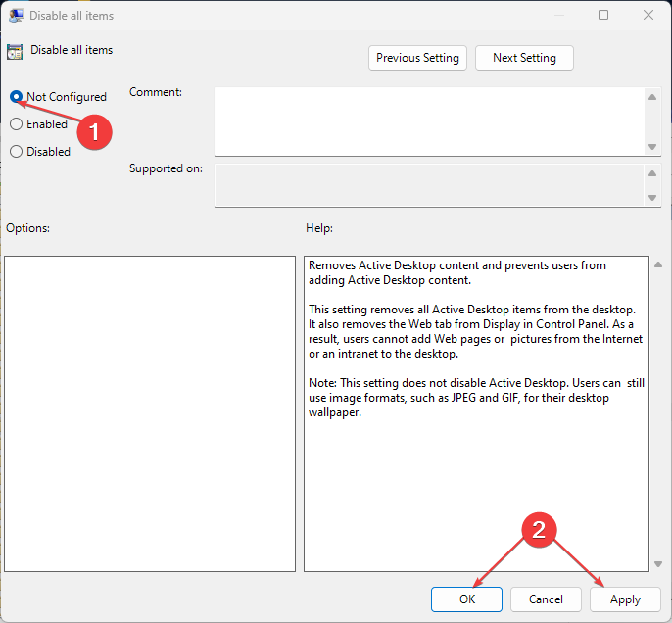Discard changes with the Cancel button
The height and width of the screenshot is (623, 672).
[546, 599]
